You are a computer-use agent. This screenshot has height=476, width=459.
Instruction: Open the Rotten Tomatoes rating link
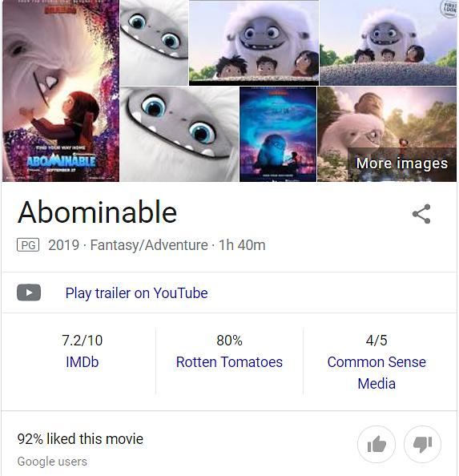tap(229, 362)
